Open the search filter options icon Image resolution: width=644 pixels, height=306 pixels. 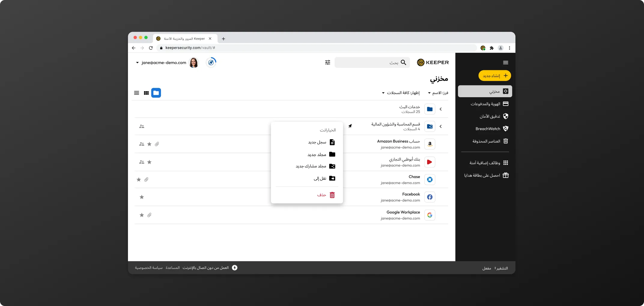click(x=327, y=62)
